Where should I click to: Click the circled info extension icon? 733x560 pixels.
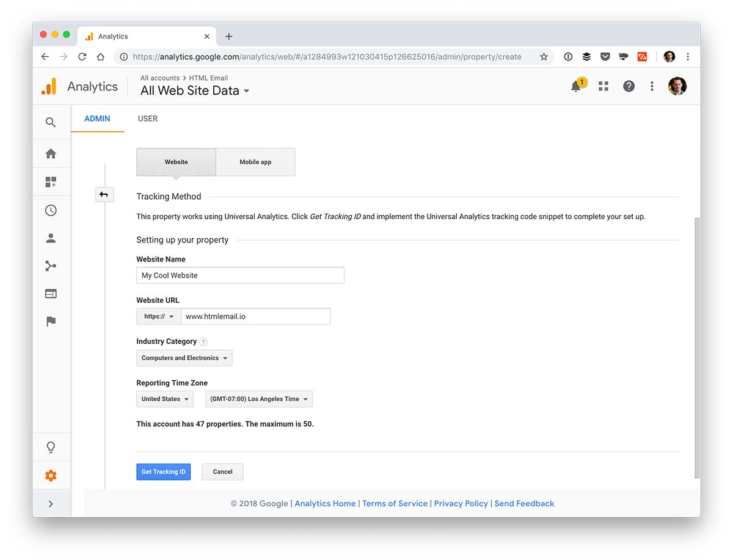click(568, 57)
